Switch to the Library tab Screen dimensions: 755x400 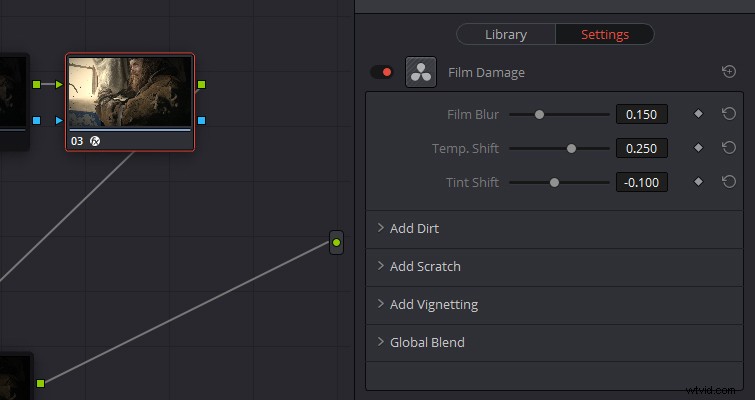[506, 35]
